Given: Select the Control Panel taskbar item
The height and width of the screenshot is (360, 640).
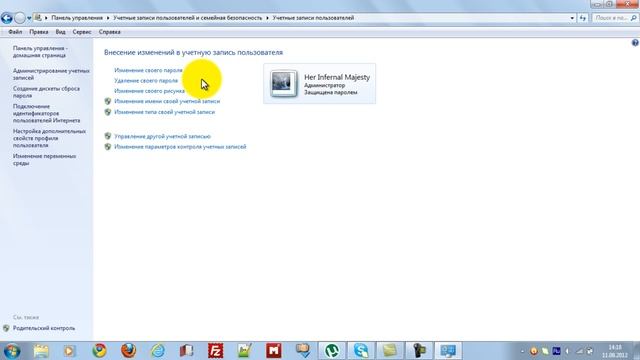Looking at the screenshot, I should (448, 351).
